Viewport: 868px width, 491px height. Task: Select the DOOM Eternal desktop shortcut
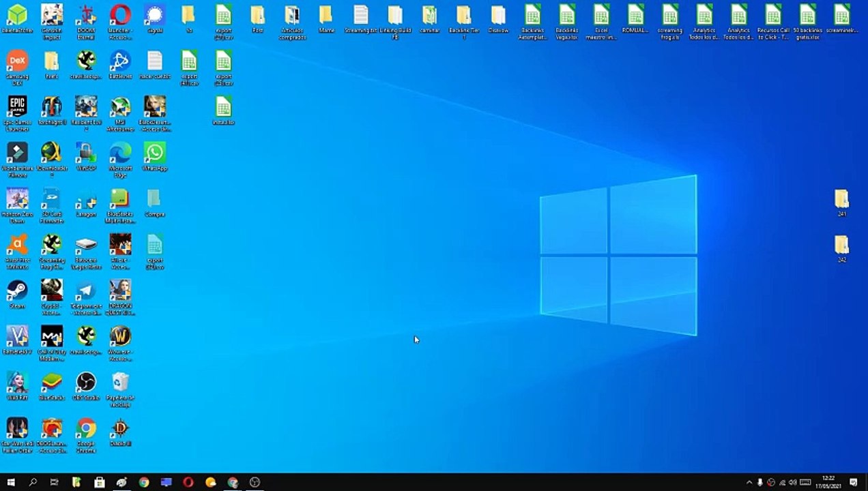tap(86, 20)
